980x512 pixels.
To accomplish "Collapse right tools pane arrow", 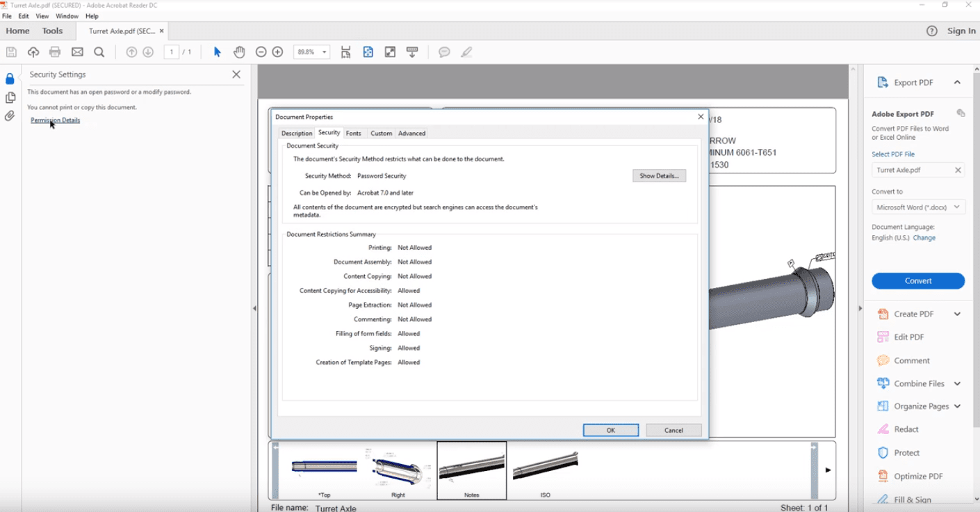I will [860, 308].
